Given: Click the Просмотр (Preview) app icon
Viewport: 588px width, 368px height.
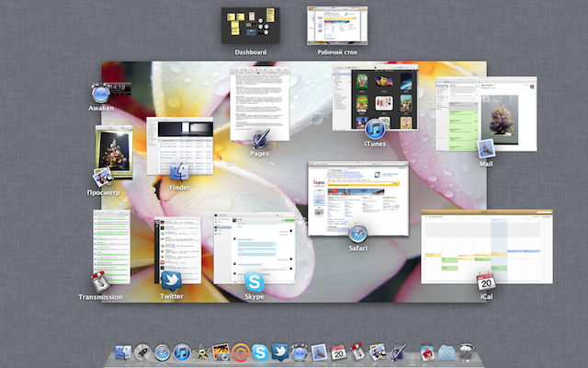Looking at the screenshot, I should coord(102,175).
